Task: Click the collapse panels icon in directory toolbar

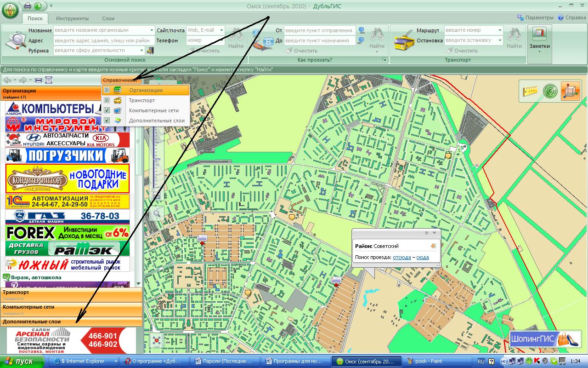Action: (x=39, y=80)
